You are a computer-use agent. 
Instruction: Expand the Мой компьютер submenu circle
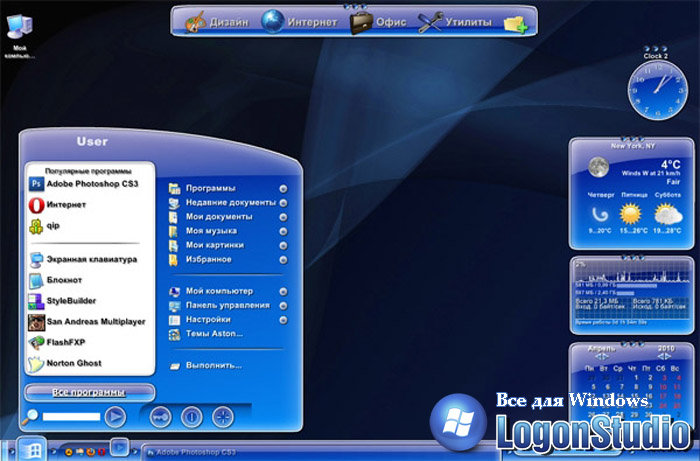[283, 291]
